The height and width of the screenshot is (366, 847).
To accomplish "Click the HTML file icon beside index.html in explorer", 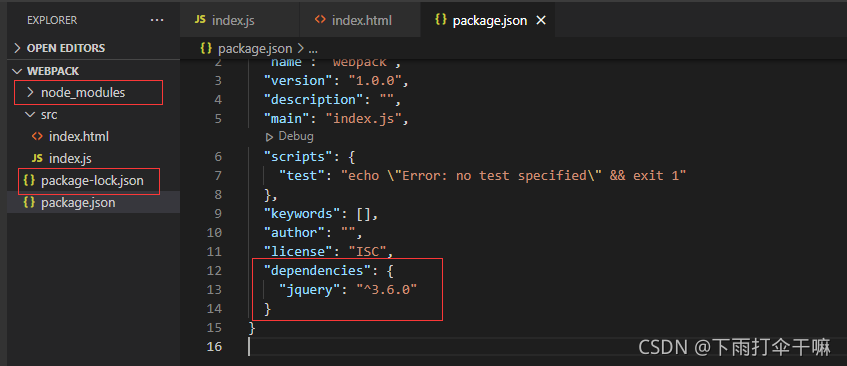I will click(x=37, y=136).
